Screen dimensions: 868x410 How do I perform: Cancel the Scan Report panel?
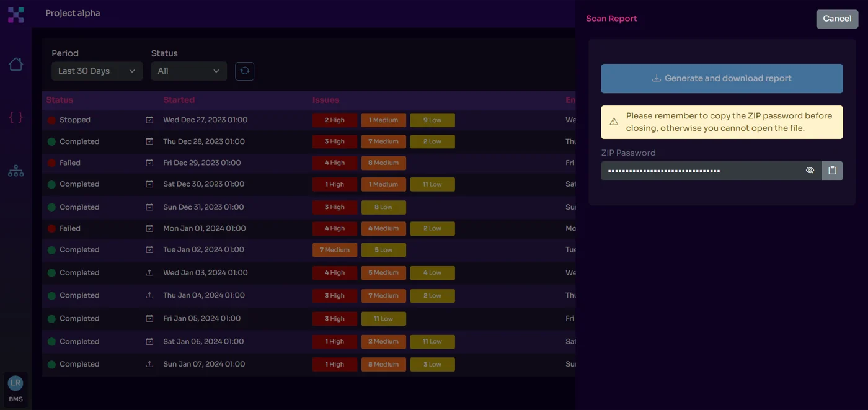click(x=837, y=19)
